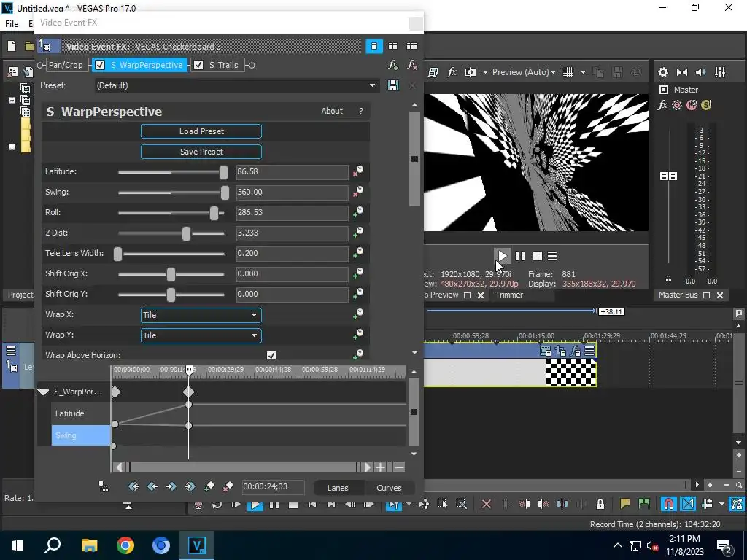Switch to Curves view
Screen dimensions: 747x560
coord(389,488)
